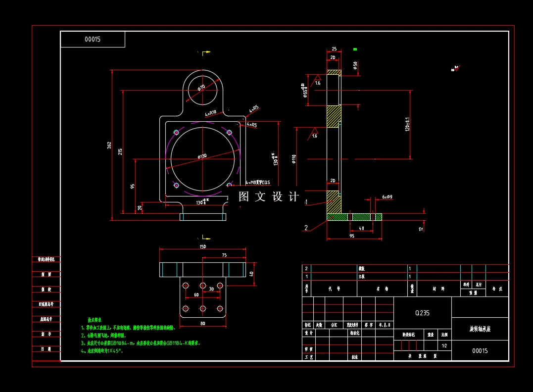
Task: Select the 262 overall height dimension
Action: tap(109, 145)
